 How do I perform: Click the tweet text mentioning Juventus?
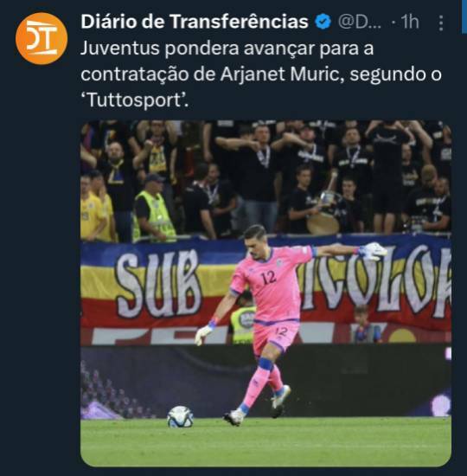(260, 74)
